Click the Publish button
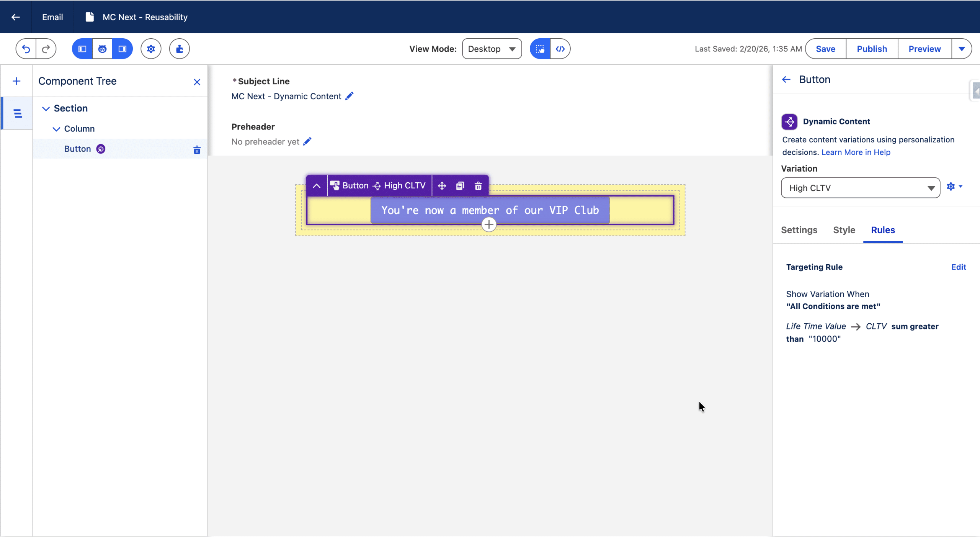 click(x=872, y=49)
